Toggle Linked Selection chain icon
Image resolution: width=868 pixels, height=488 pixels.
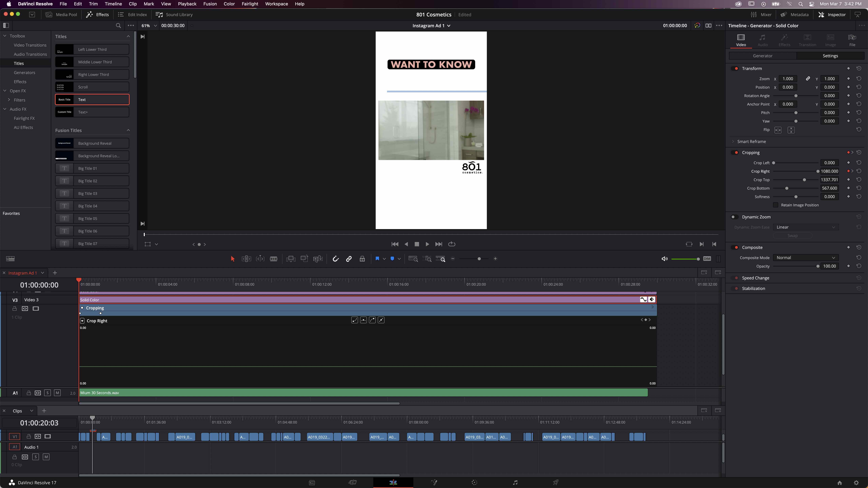tap(349, 259)
